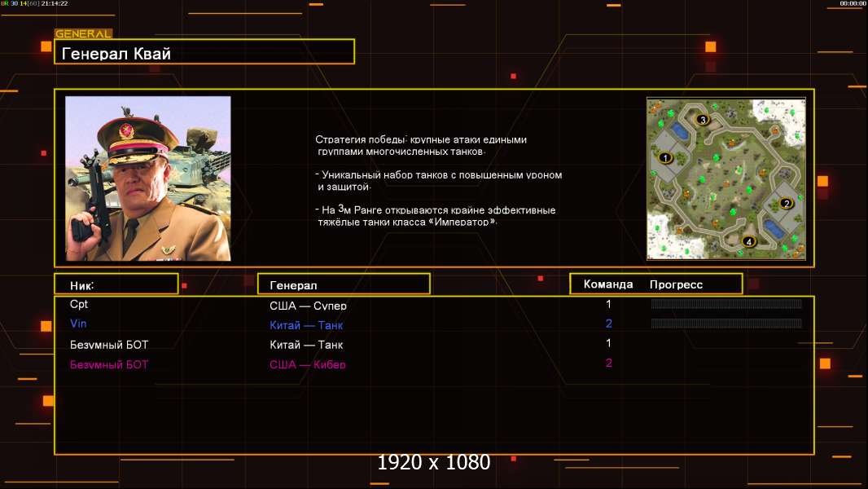This screenshot has height=489, width=868.
Task: Click the Прогресс column header
Action: [x=676, y=284]
